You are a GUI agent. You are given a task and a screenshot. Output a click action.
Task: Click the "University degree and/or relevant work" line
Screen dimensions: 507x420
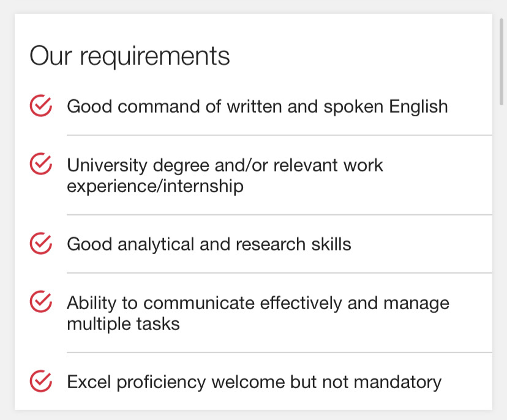pyautogui.click(x=225, y=165)
